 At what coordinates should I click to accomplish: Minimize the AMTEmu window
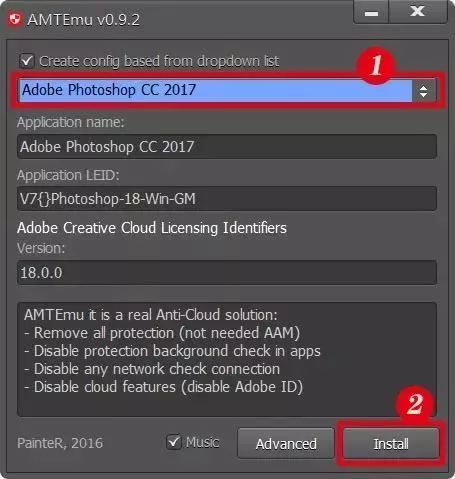coord(371,12)
